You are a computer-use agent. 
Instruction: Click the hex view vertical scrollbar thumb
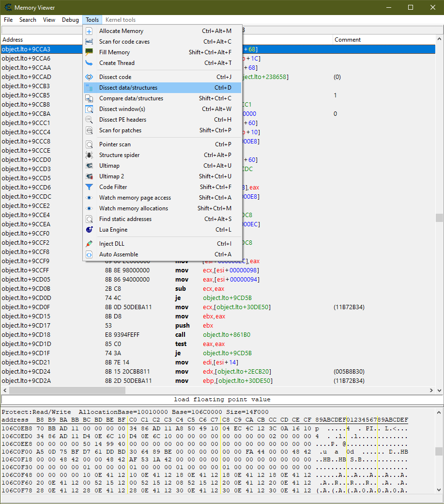coord(439,451)
